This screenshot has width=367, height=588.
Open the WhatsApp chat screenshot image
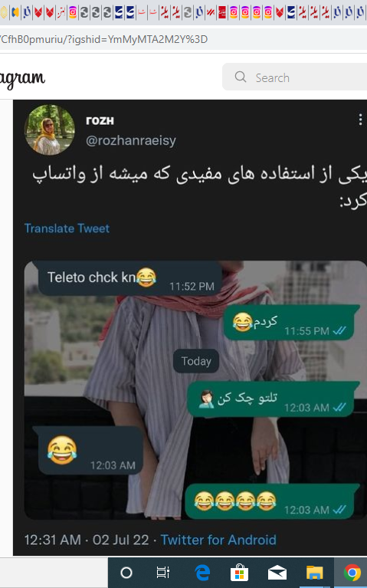(x=195, y=390)
